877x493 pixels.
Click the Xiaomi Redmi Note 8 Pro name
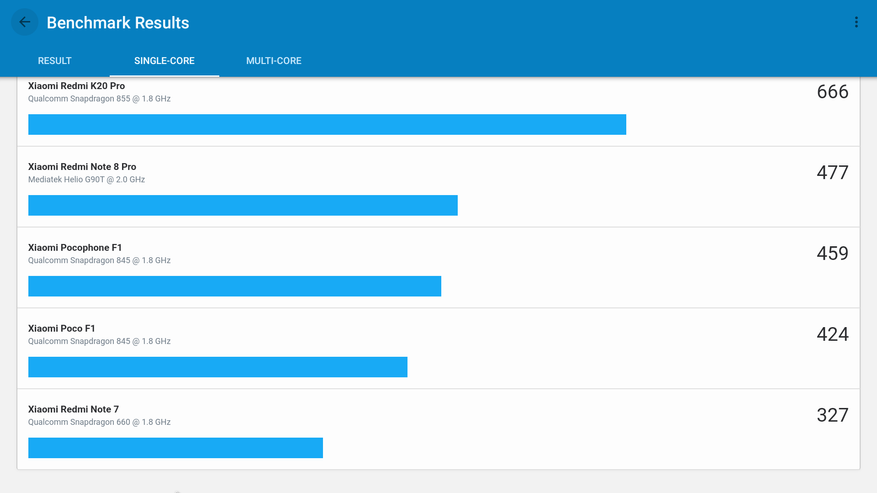coord(82,167)
